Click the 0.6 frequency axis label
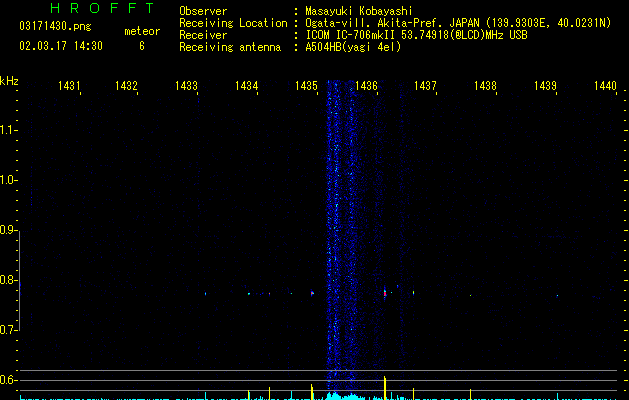The image size is (629, 400). 8,380
